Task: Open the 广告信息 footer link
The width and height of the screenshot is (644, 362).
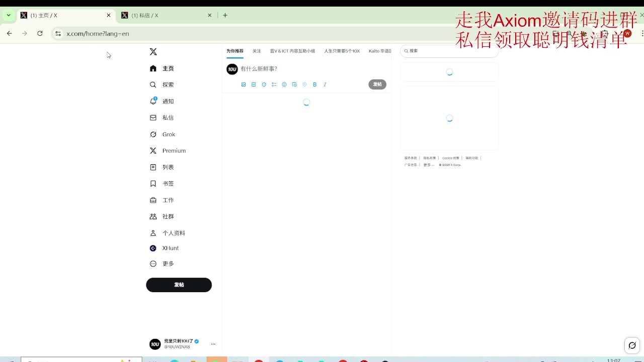Action: tap(411, 165)
